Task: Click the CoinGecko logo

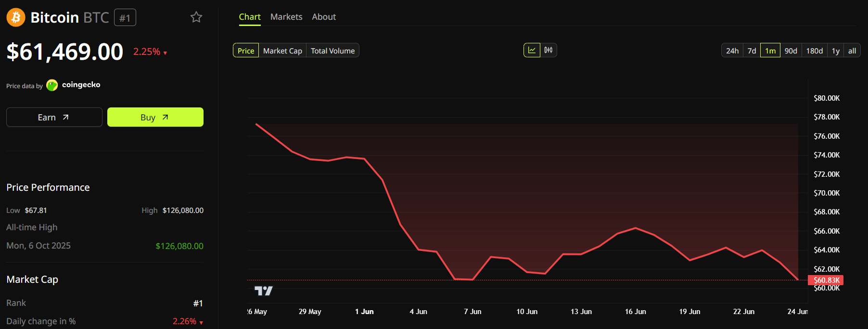Action: [x=52, y=85]
